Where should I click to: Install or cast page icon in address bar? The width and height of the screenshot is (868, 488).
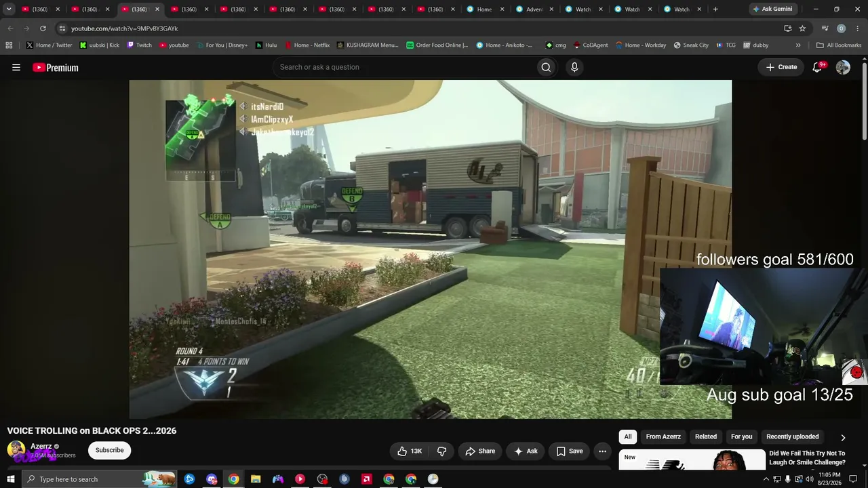[x=787, y=28]
